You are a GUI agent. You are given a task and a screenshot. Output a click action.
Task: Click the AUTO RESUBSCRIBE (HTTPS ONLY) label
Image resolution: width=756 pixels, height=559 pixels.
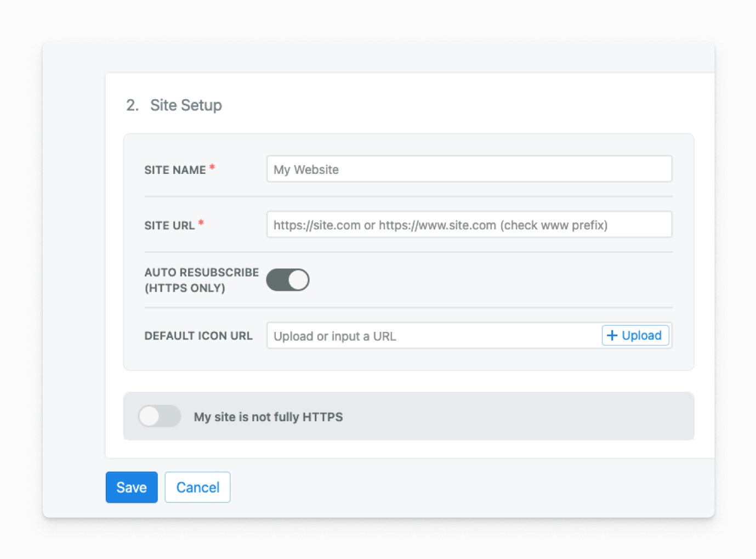[x=201, y=280]
